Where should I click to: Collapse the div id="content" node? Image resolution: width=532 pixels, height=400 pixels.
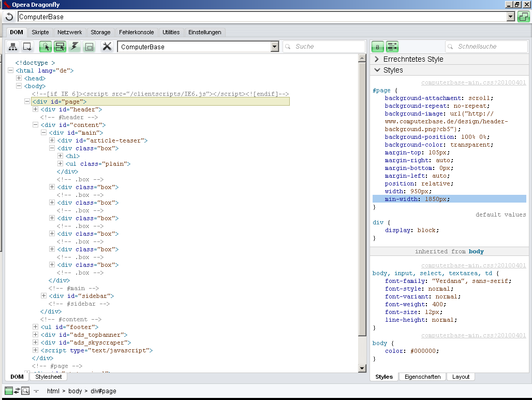click(x=35, y=125)
